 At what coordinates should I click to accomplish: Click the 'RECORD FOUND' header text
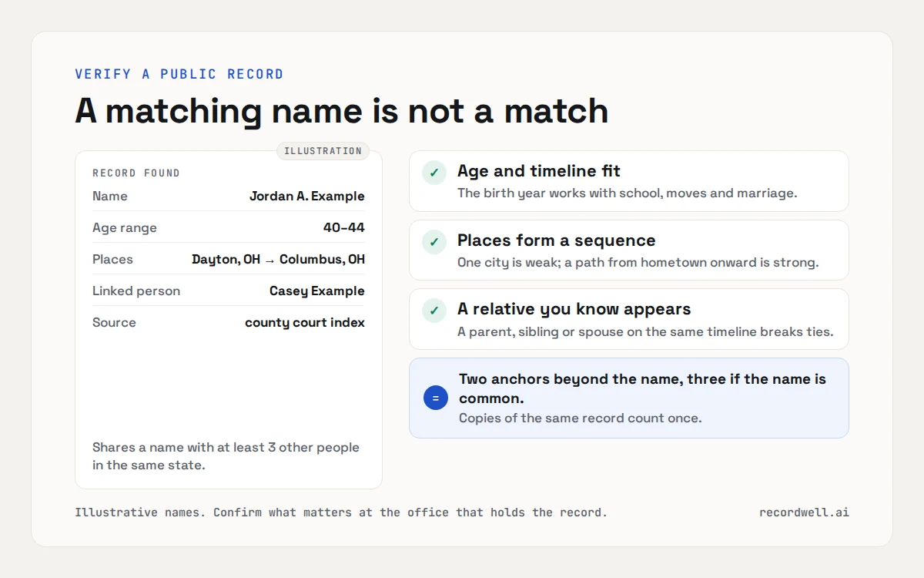coord(136,173)
